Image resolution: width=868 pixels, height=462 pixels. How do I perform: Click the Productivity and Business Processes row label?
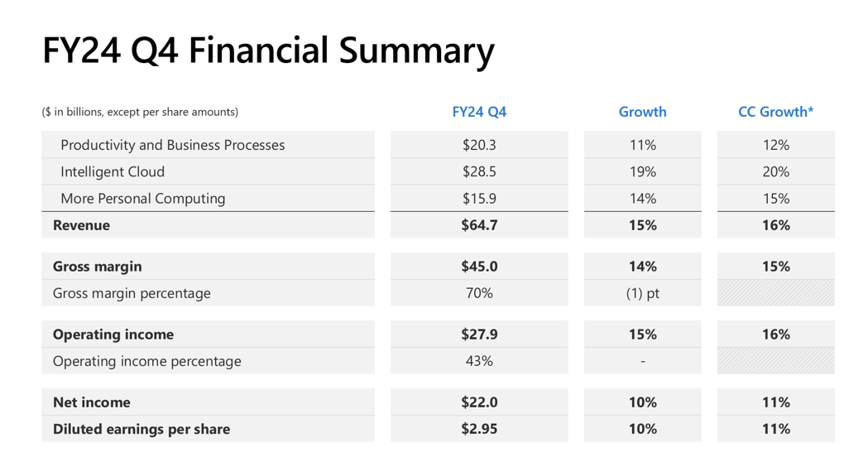coord(172,145)
